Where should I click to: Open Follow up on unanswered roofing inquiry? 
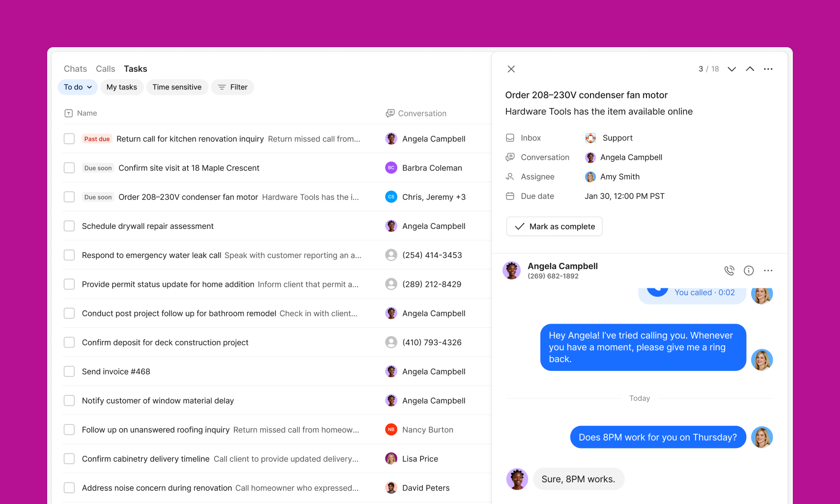(x=156, y=429)
